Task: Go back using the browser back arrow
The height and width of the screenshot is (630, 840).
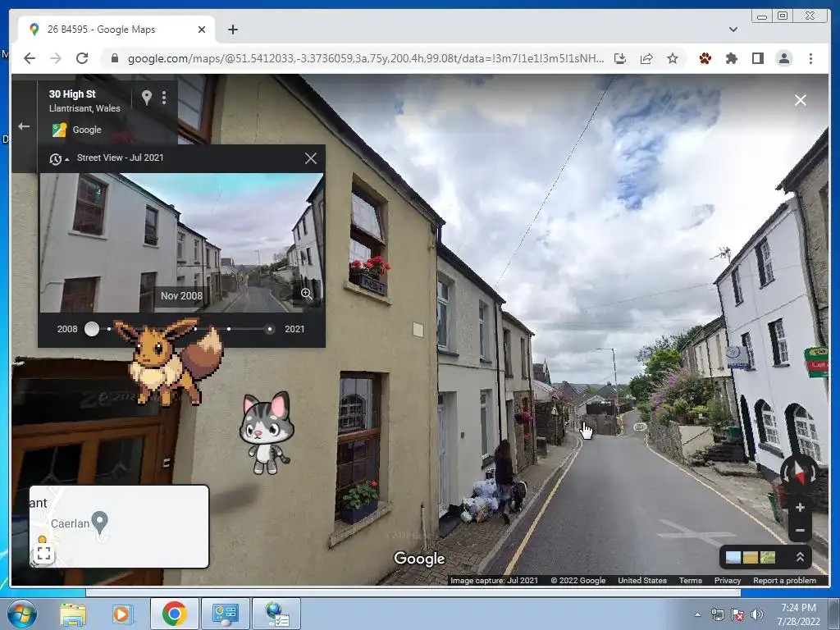Action: pyautogui.click(x=30, y=58)
